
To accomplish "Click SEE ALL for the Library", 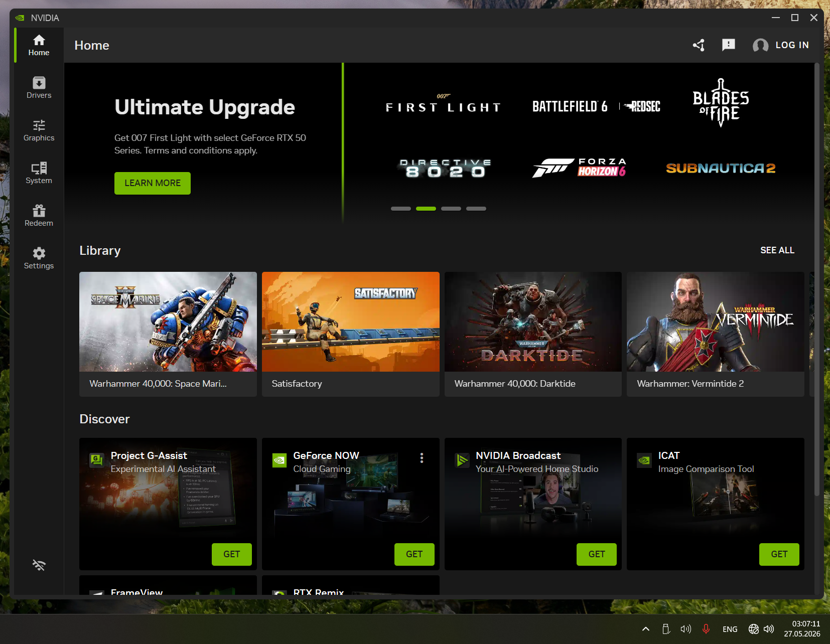I will pyautogui.click(x=777, y=250).
